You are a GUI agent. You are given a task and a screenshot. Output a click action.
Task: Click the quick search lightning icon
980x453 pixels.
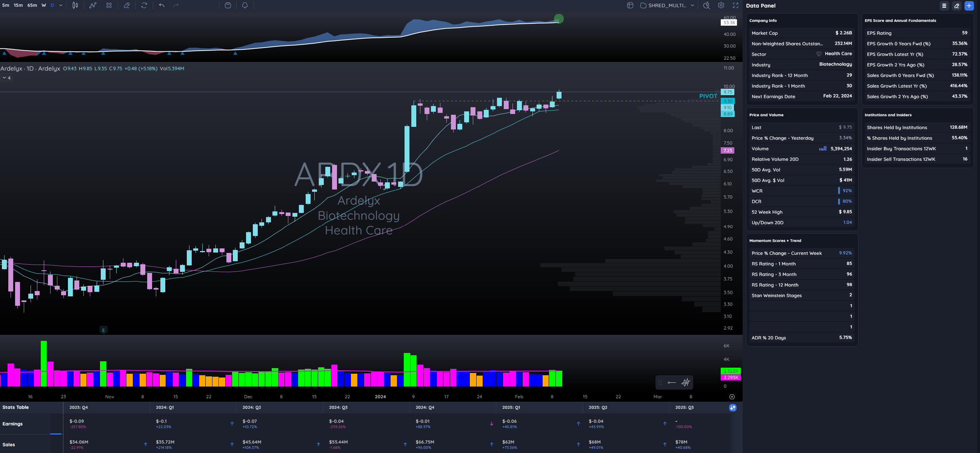click(x=706, y=5)
